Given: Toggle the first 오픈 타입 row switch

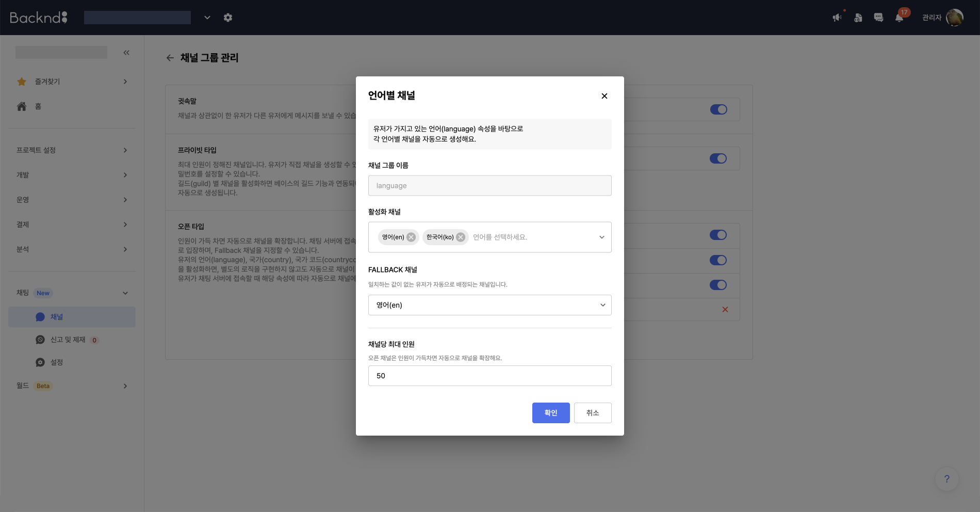Looking at the screenshot, I should tap(718, 235).
